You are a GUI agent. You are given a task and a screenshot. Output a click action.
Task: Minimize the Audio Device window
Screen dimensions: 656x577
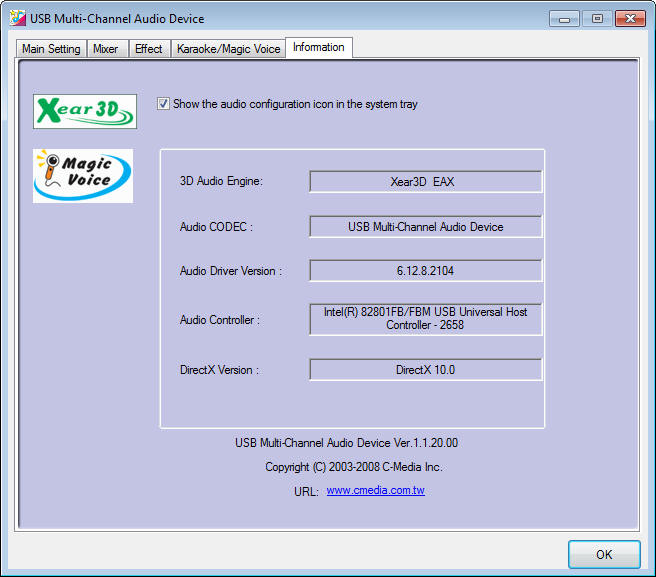(564, 19)
